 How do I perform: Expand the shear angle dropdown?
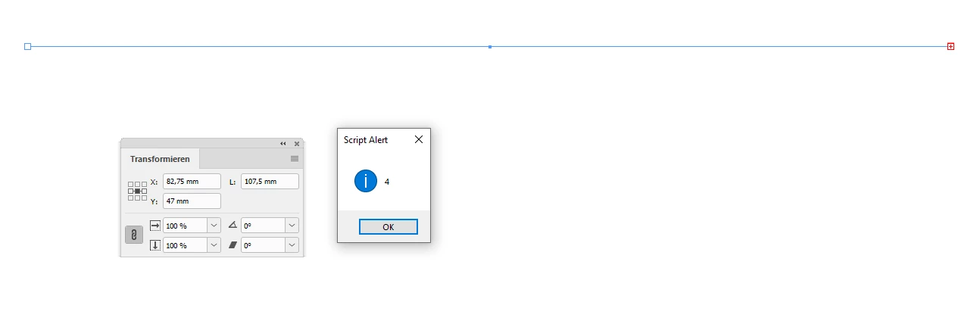point(292,245)
